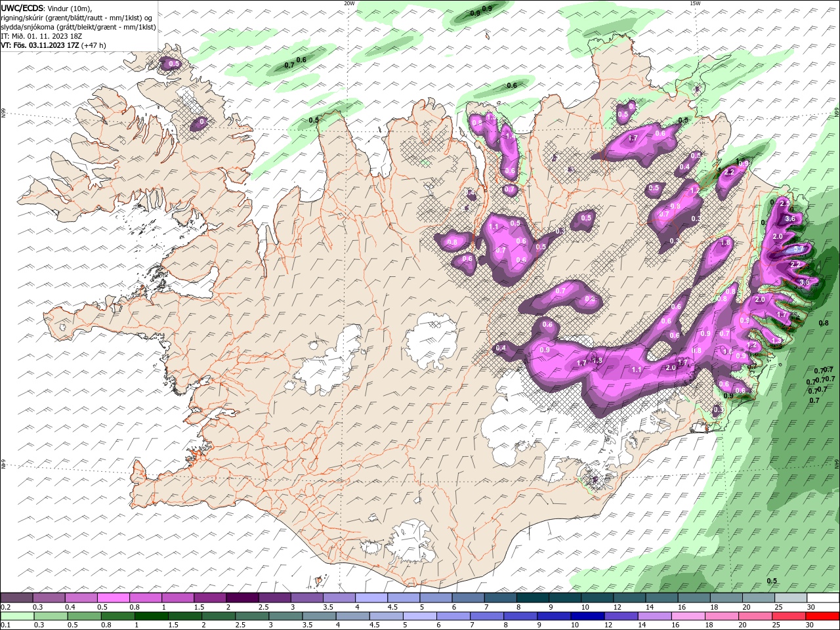
Task: Pick the slate blue 6 snow scale swatch
Action: tap(468, 598)
